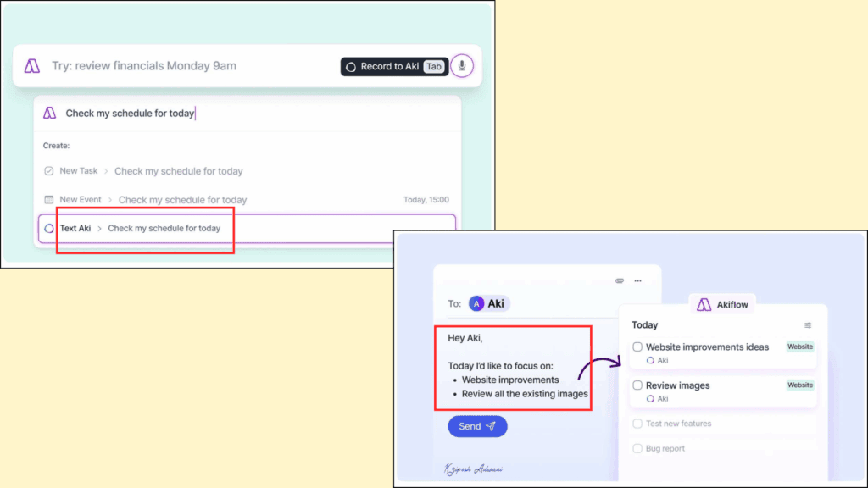Click the Aki recipient avatar in the To field
868x488 pixels.
[477, 303]
